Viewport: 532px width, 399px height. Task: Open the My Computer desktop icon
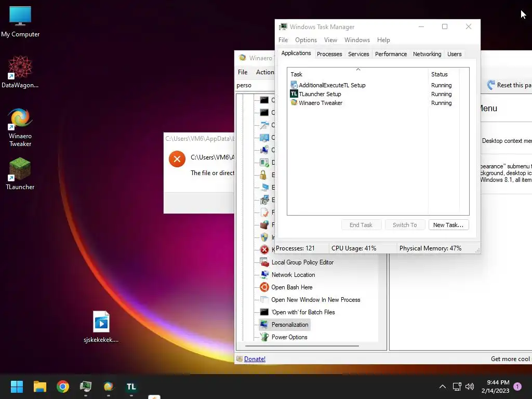click(20, 21)
